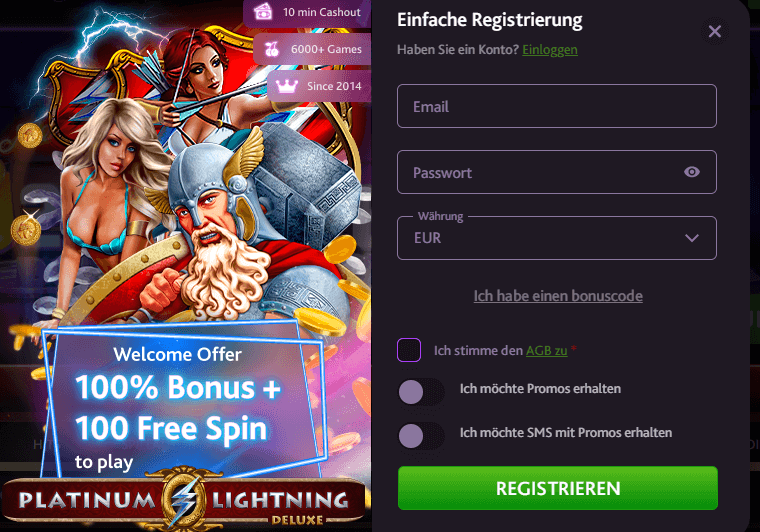Screen dimensions: 760x532
Task: Focus the Email input field
Action: click(556, 106)
